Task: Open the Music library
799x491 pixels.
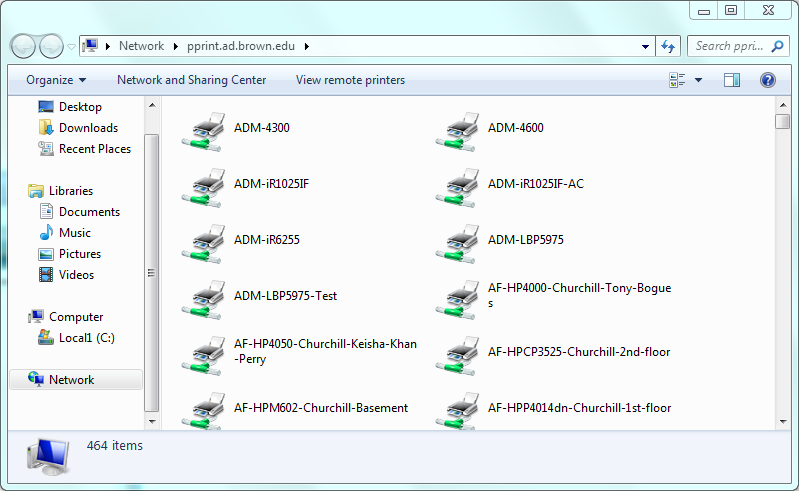Action: 65,233
